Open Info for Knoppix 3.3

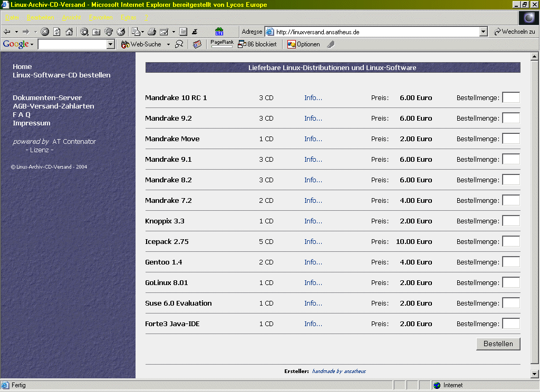tap(313, 221)
